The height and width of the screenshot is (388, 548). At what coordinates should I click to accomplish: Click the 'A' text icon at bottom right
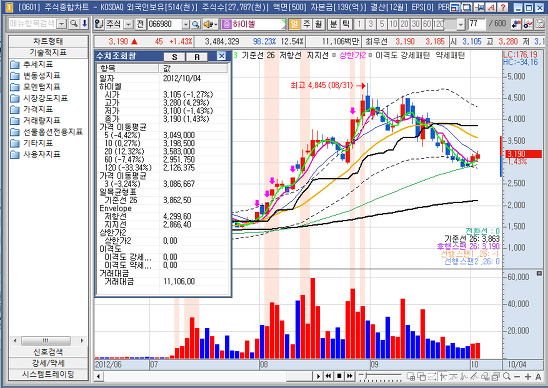tap(538, 376)
